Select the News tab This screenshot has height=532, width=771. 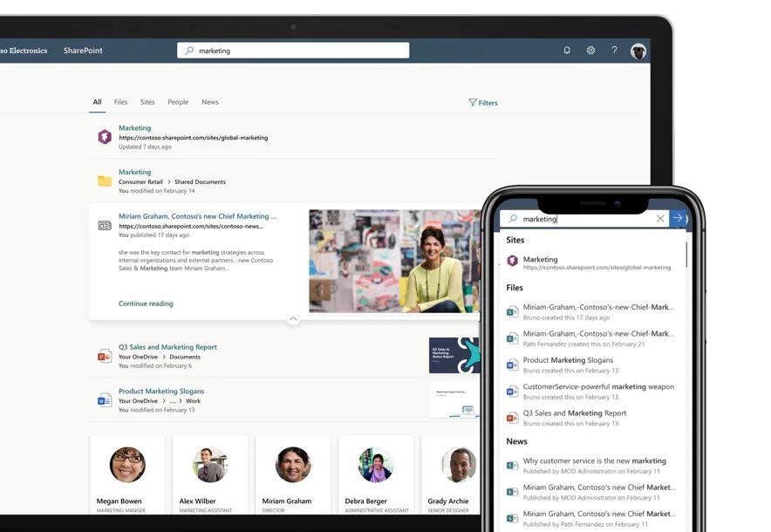(x=210, y=102)
